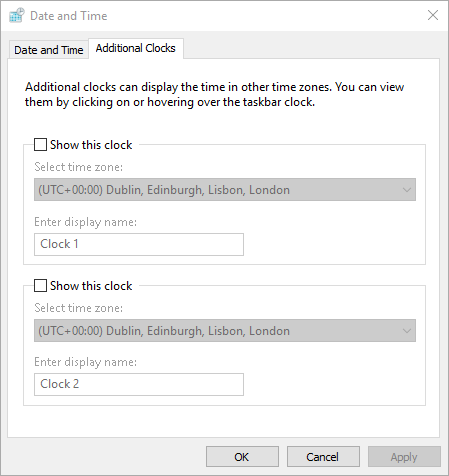Click the chevron arrow of the first time zone combo box
Image resolution: width=449 pixels, height=476 pixels.
pos(406,190)
